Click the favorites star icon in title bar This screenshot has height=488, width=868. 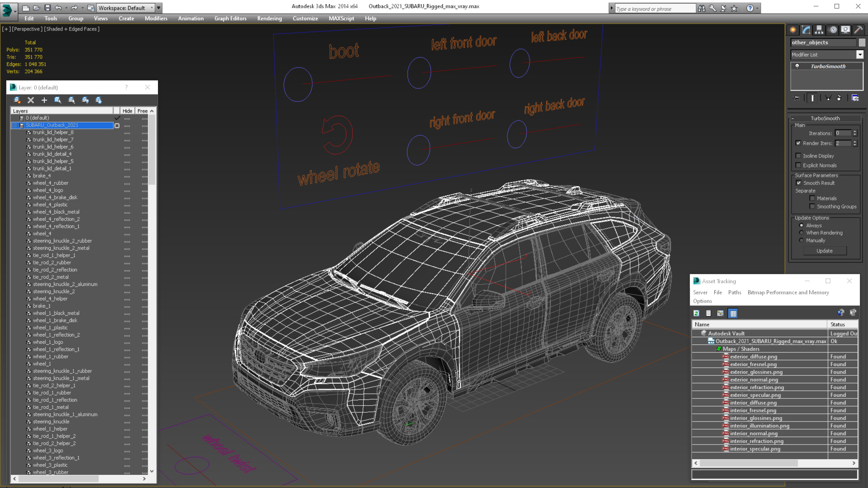click(734, 8)
